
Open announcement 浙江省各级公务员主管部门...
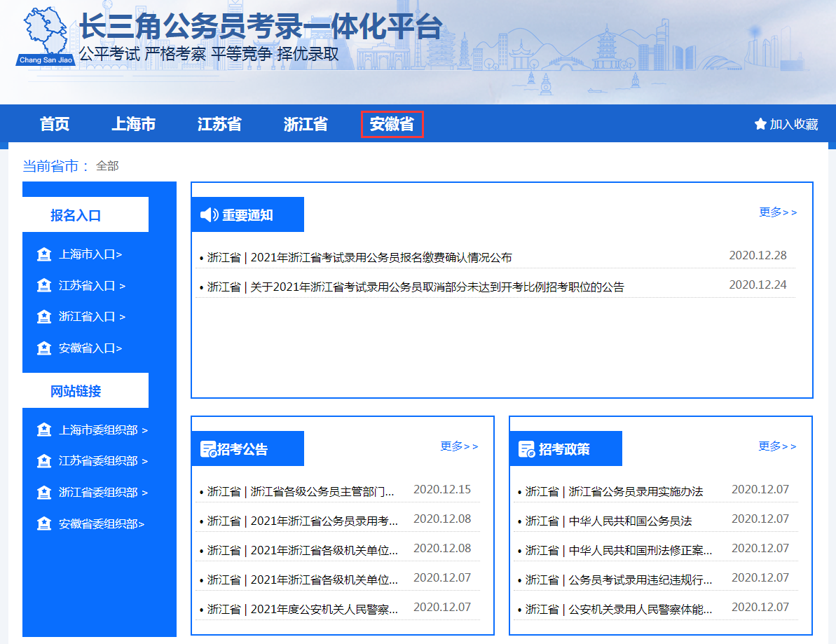click(x=300, y=491)
